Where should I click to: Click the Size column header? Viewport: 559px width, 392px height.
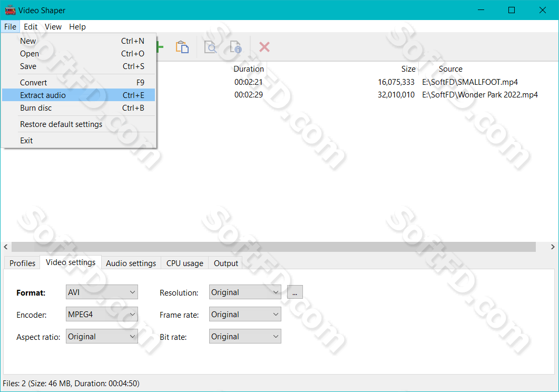coord(408,69)
